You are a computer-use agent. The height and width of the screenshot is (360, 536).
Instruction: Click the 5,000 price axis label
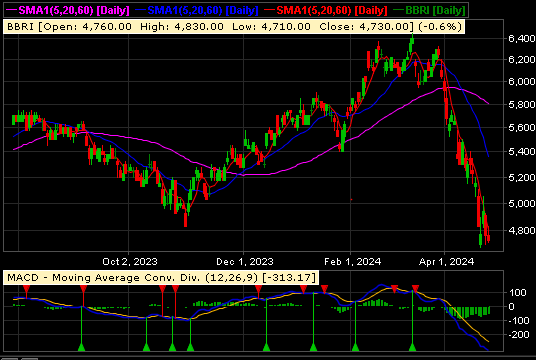click(x=522, y=204)
